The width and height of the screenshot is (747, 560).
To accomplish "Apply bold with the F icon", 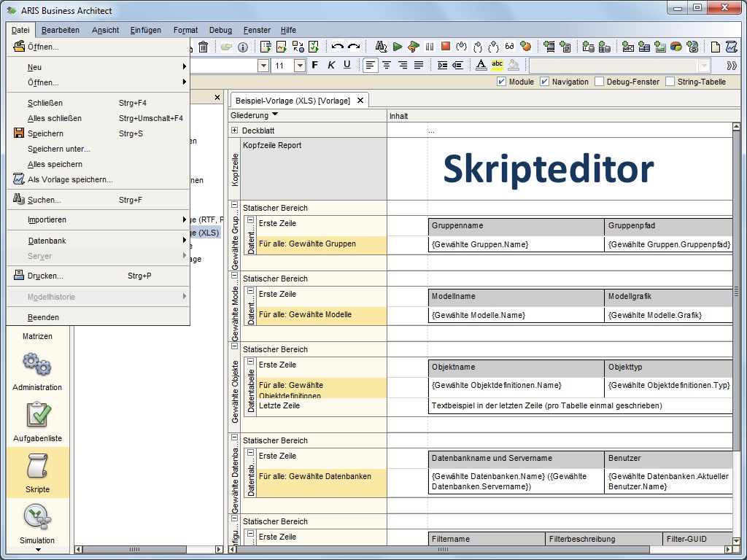I will (315, 65).
